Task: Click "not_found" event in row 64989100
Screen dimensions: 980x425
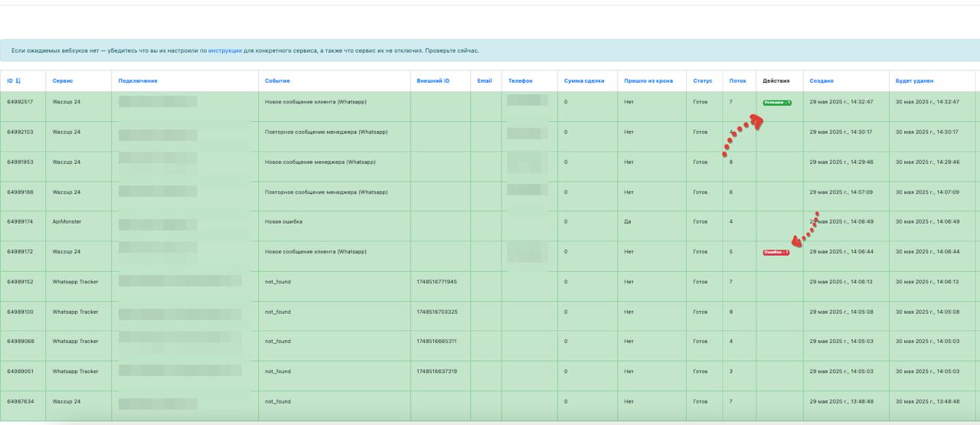Action: tap(278, 312)
